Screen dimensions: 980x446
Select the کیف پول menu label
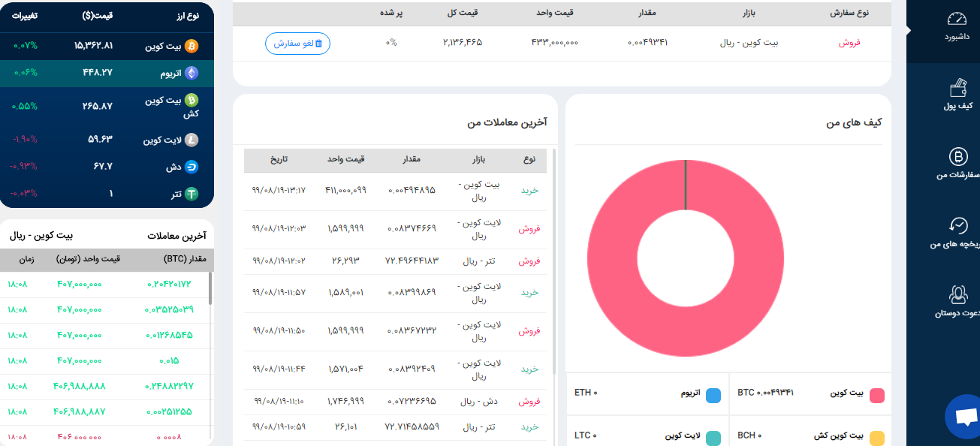(x=957, y=106)
